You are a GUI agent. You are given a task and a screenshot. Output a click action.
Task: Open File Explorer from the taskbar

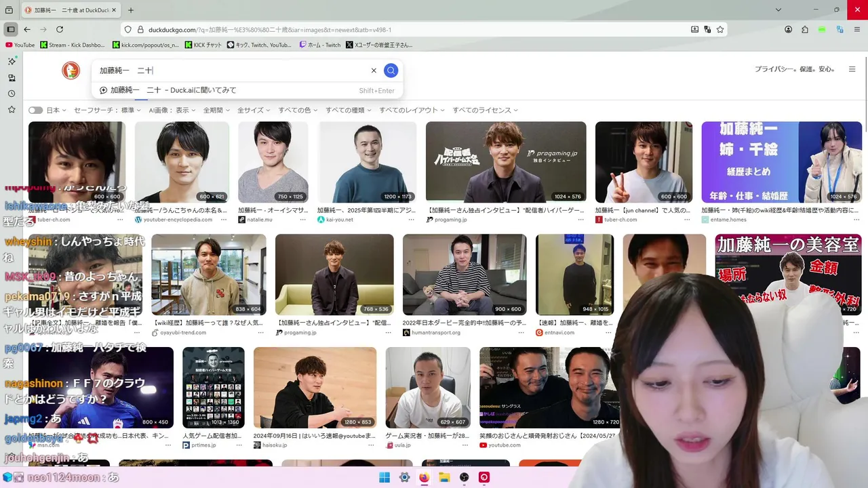click(444, 477)
